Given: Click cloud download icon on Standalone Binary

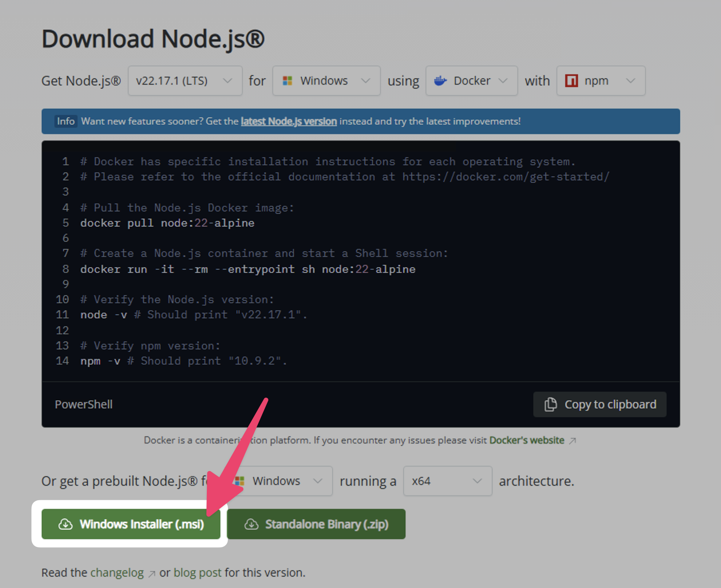Looking at the screenshot, I should pos(252,524).
